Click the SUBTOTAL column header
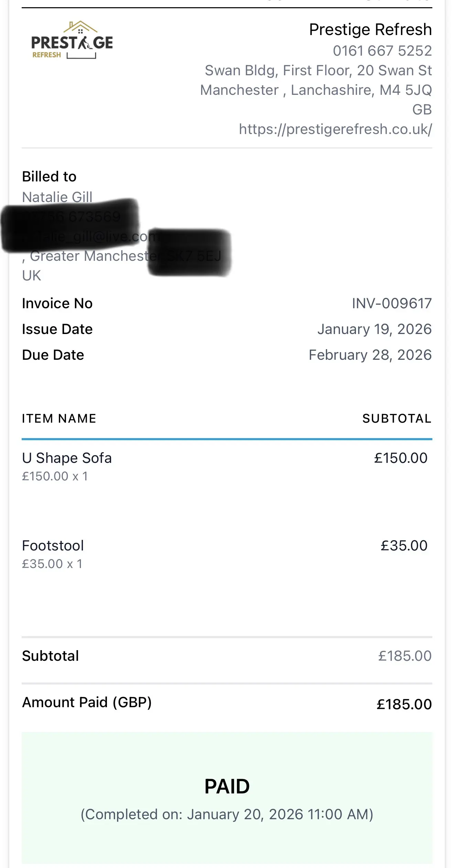 tap(397, 419)
